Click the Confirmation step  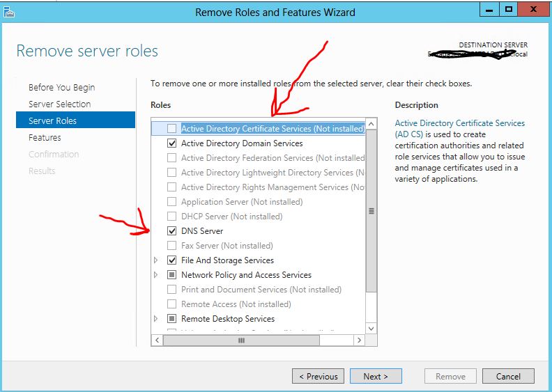54,154
